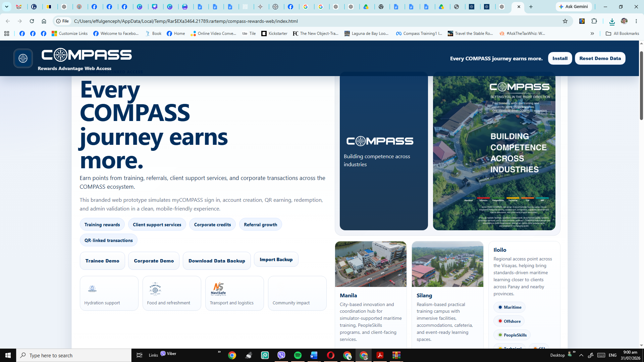Open All Bookmarks folder
The image size is (644, 362).
tap(623, 34)
